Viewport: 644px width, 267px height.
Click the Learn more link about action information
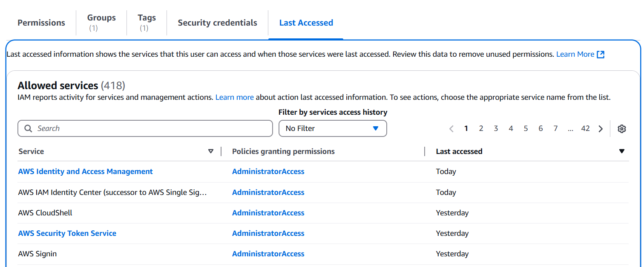coord(234,97)
